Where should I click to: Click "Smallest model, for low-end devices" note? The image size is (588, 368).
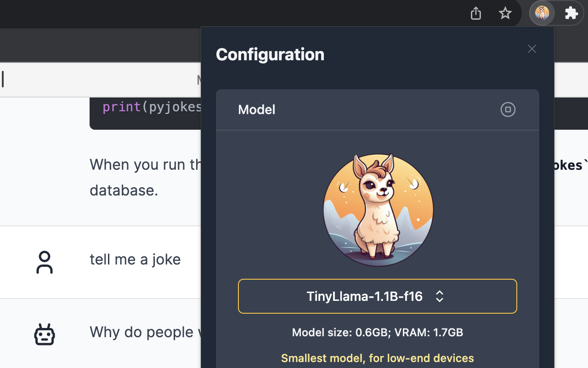pos(377,358)
